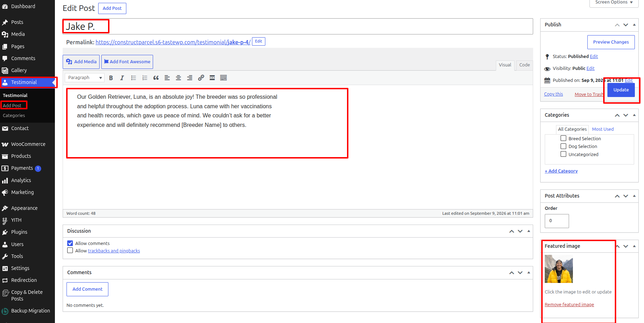Viewport: 644px width, 323px height.
Task: Click Remove featured image link
Action: click(569, 305)
